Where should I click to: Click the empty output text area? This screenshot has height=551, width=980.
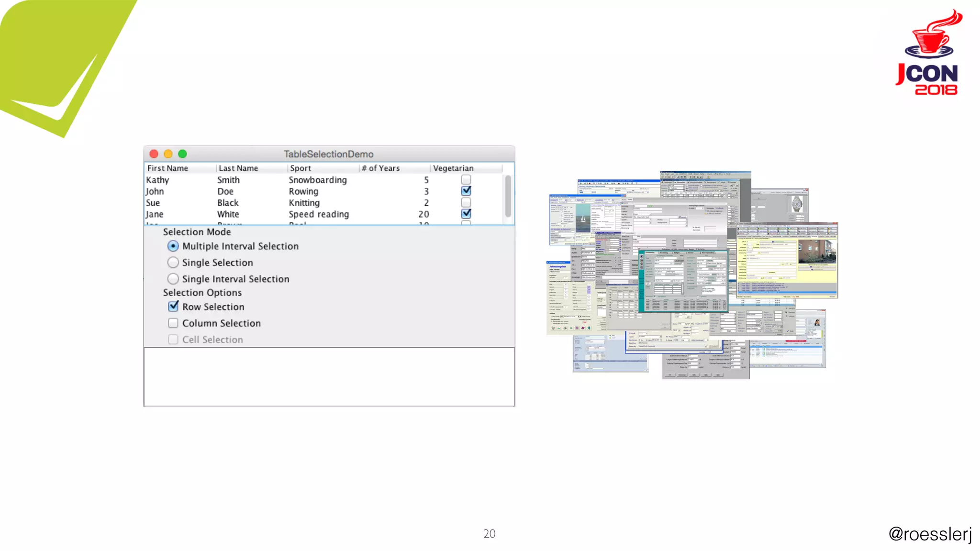click(329, 377)
